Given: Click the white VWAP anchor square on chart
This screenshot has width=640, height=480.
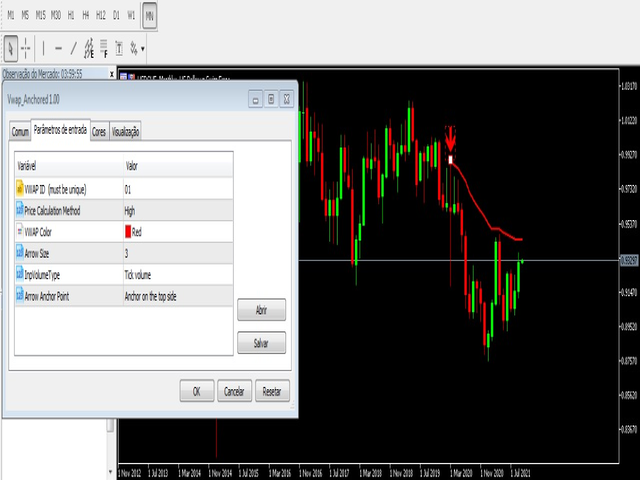Looking at the screenshot, I should point(451,160).
